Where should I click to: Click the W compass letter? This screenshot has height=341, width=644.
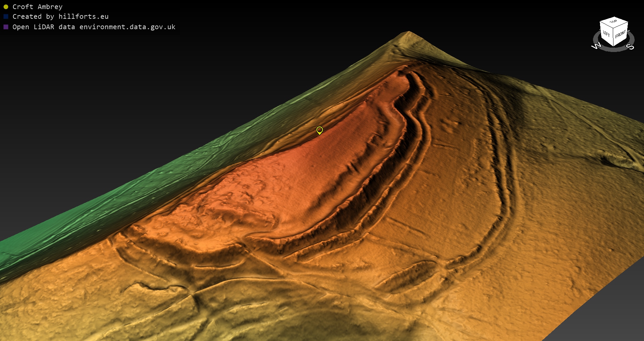tap(596, 46)
